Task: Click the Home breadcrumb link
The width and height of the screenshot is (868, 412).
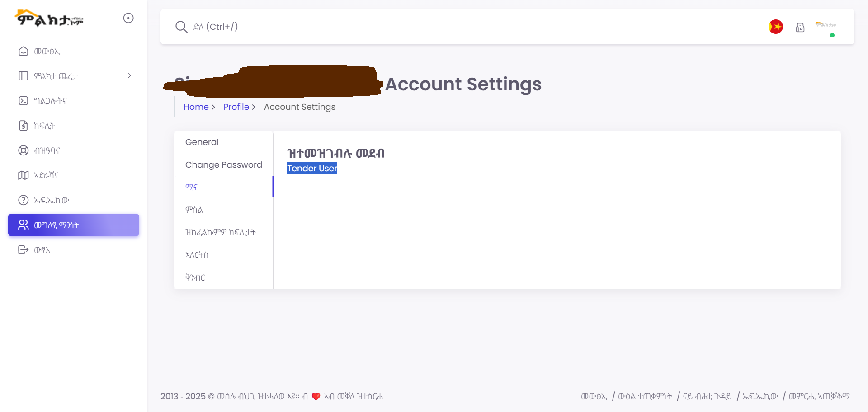Action: [196, 107]
